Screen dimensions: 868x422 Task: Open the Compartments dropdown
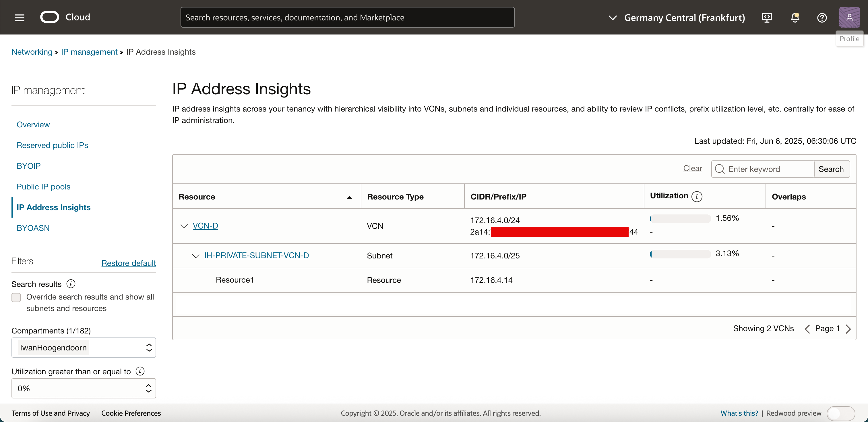[84, 348]
